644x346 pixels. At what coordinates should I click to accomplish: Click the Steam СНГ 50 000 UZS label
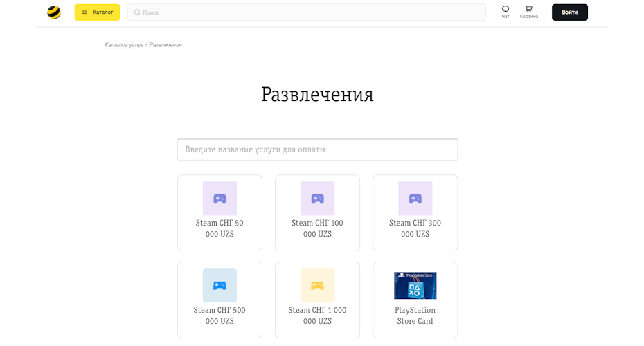220,228
